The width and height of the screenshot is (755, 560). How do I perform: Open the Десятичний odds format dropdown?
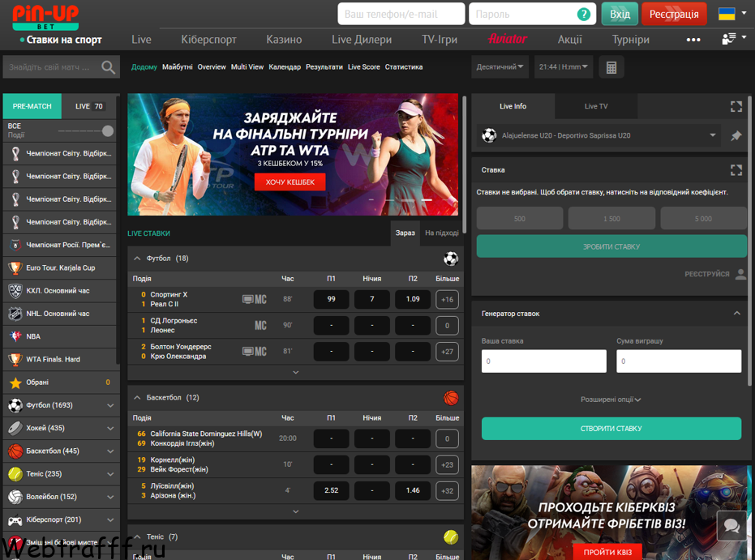pyautogui.click(x=500, y=67)
